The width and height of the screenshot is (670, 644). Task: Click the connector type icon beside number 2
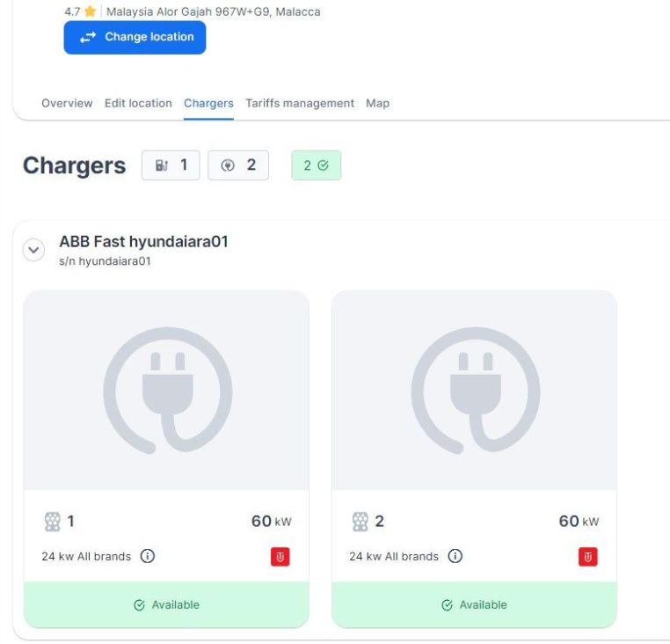point(360,522)
